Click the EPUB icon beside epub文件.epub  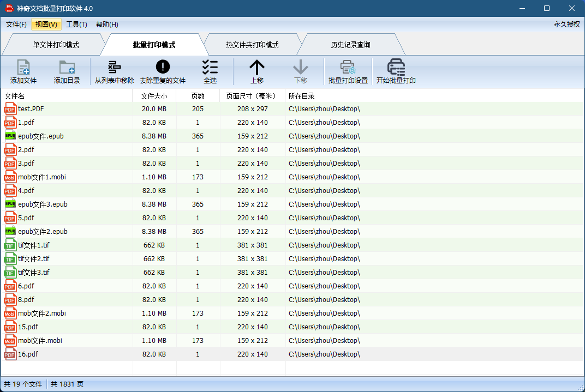pyautogui.click(x=10, y=136)
